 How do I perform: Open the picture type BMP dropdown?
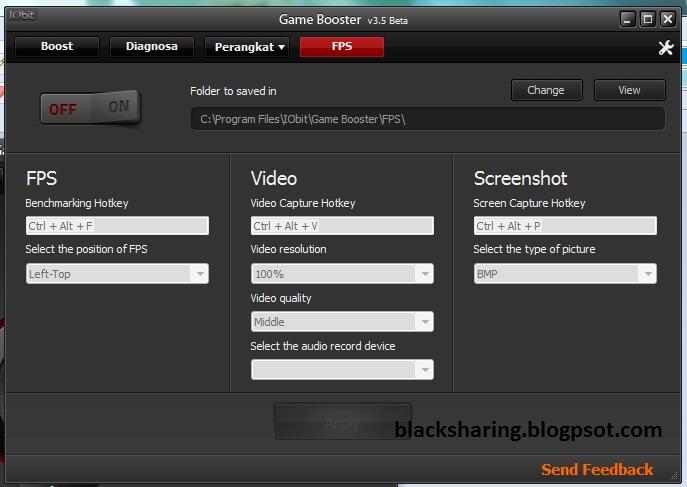[x=565, y=274]
